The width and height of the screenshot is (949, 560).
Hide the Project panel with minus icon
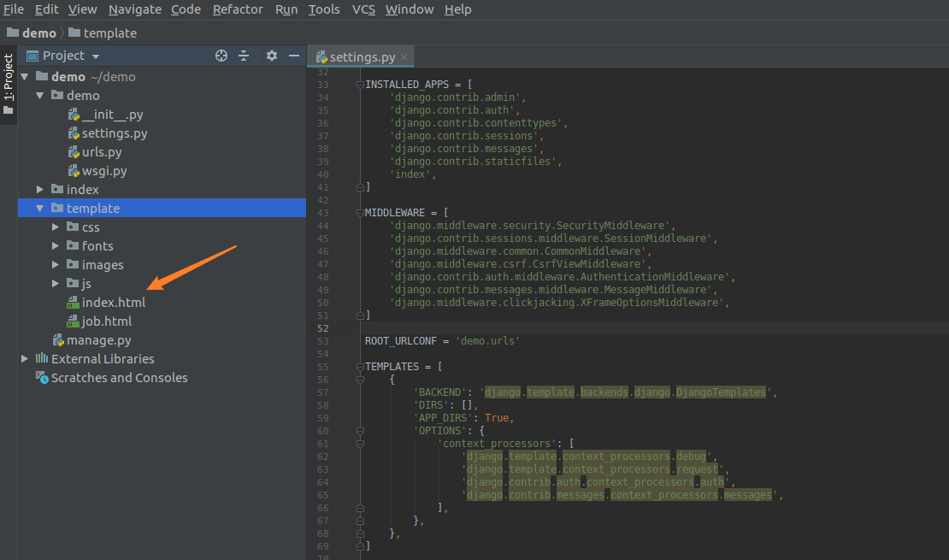tap(294, 56)
